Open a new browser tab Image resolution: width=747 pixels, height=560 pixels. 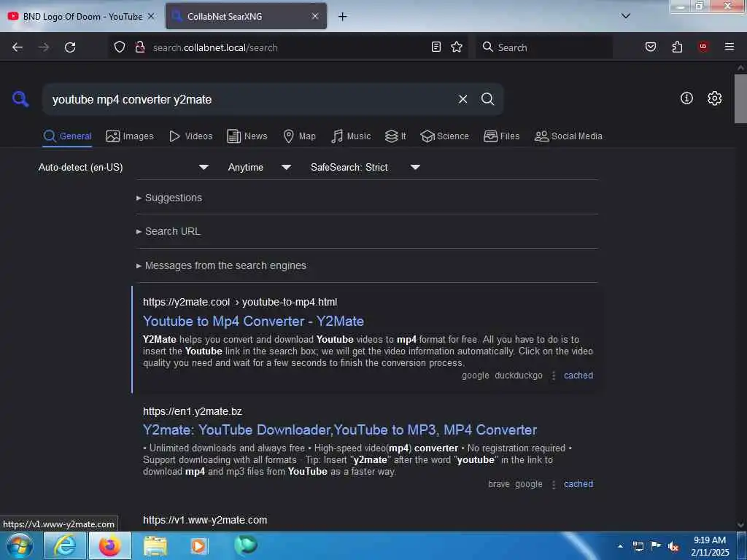coord(342,17)
